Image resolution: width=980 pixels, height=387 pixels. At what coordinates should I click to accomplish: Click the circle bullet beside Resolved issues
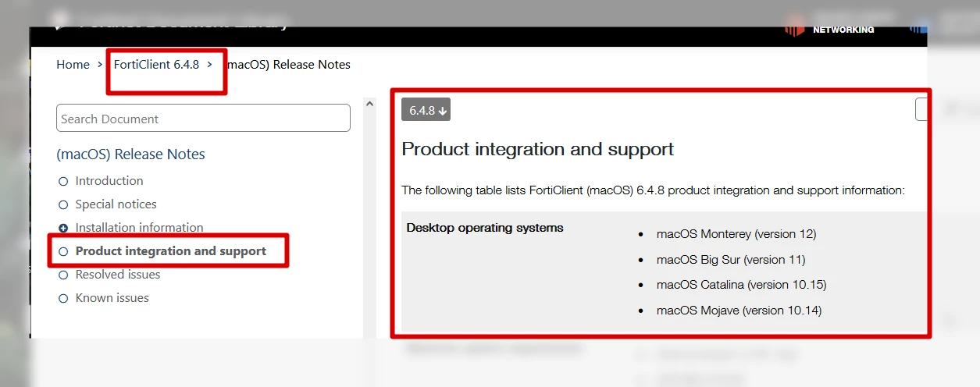[x=63, y=275]
